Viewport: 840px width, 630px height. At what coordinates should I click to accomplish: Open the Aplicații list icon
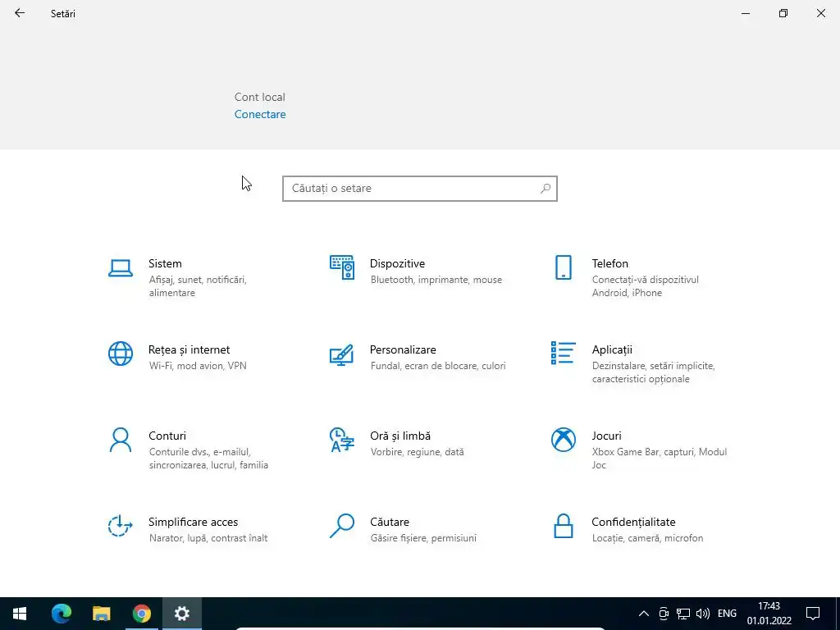click(x=563, y=353)
